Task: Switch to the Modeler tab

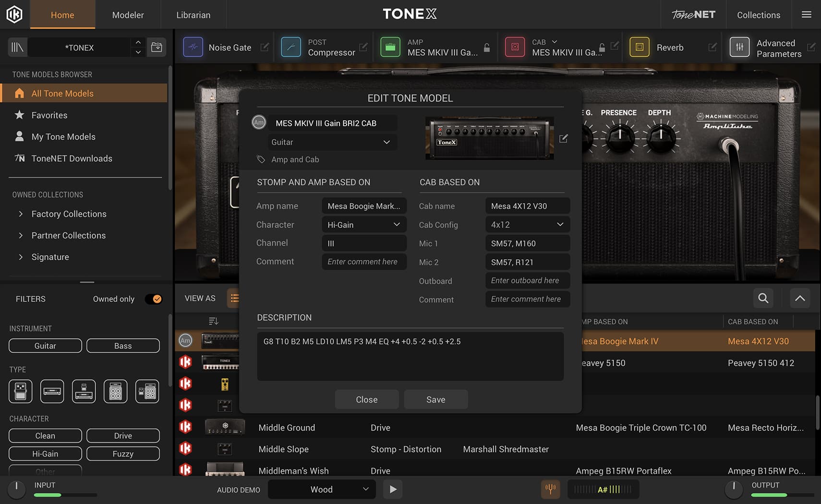Action: (128, 15)
